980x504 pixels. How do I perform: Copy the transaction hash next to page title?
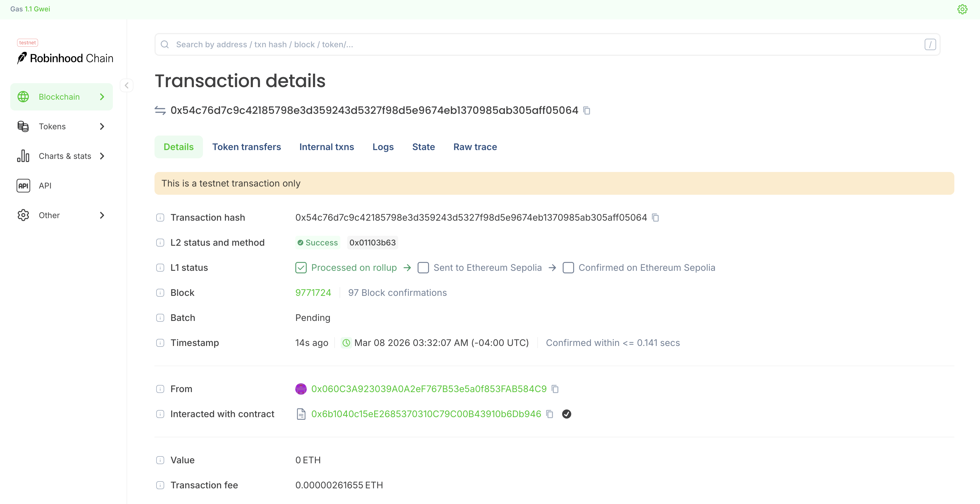coord(587,110)
